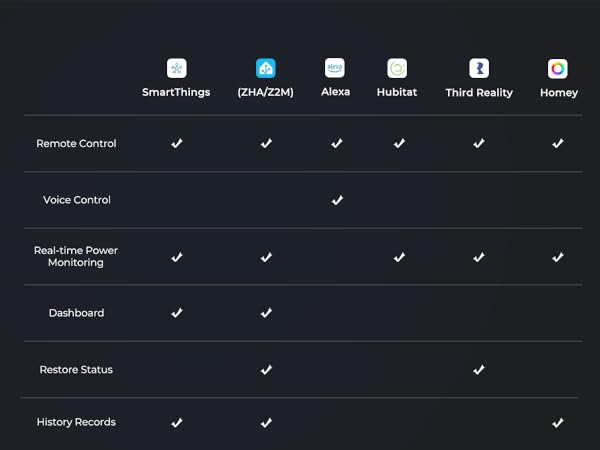Image resolution: width=600 pixels, height=450 pixels.
Task: Click Hubitat Real-time Power Monitoring checkmark
Action: pyautogui.click(x=399, y=257)
